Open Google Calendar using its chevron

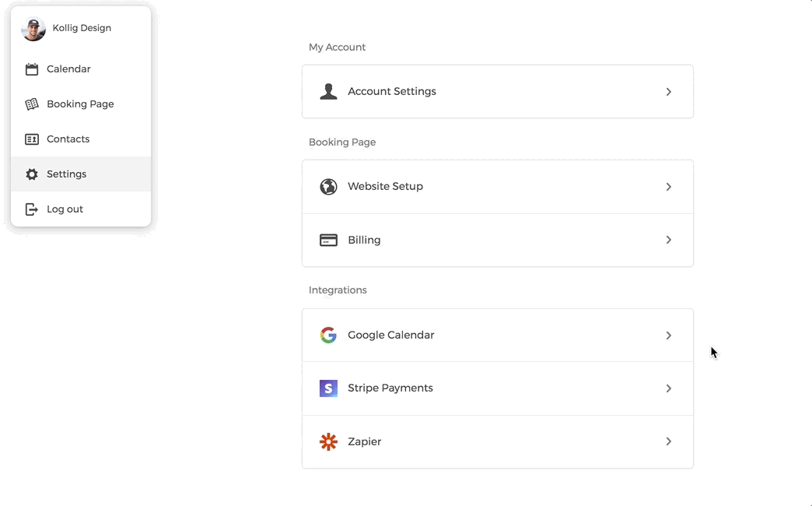click(x=668, y=336)
